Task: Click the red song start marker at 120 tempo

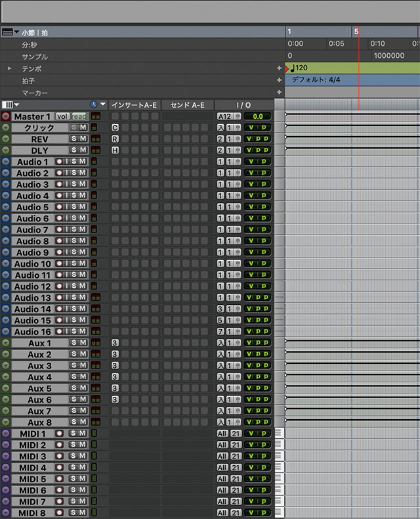Action: tap(287, 69)
